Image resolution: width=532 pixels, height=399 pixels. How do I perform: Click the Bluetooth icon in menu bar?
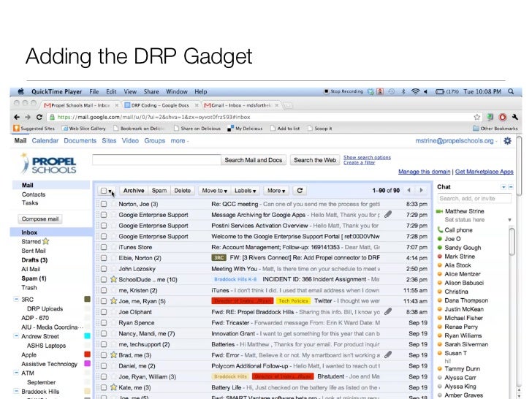403,91
